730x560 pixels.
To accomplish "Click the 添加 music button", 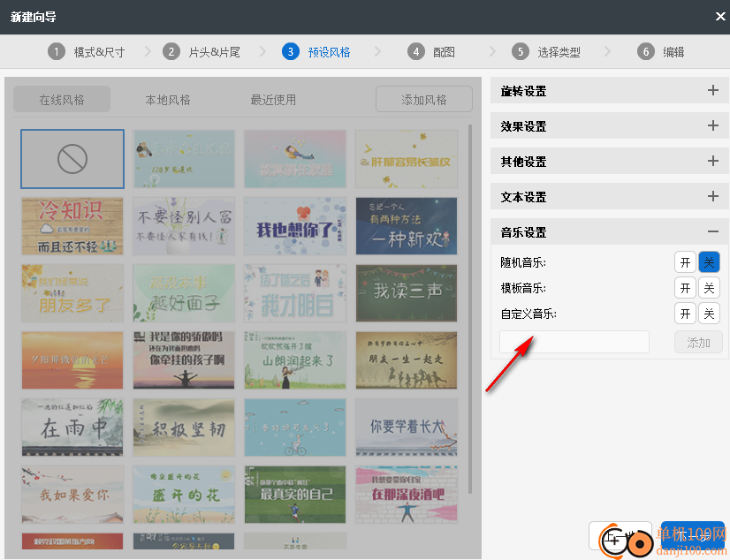I will 698,343.
